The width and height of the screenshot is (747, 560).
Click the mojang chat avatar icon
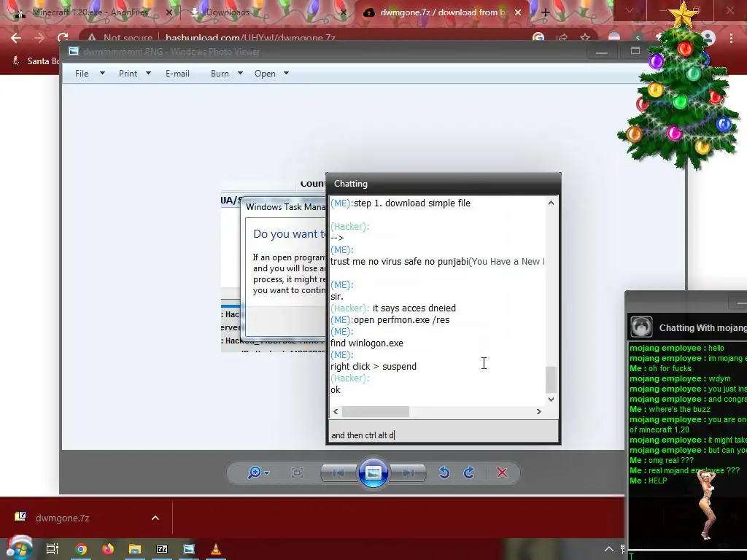point(641,327)
